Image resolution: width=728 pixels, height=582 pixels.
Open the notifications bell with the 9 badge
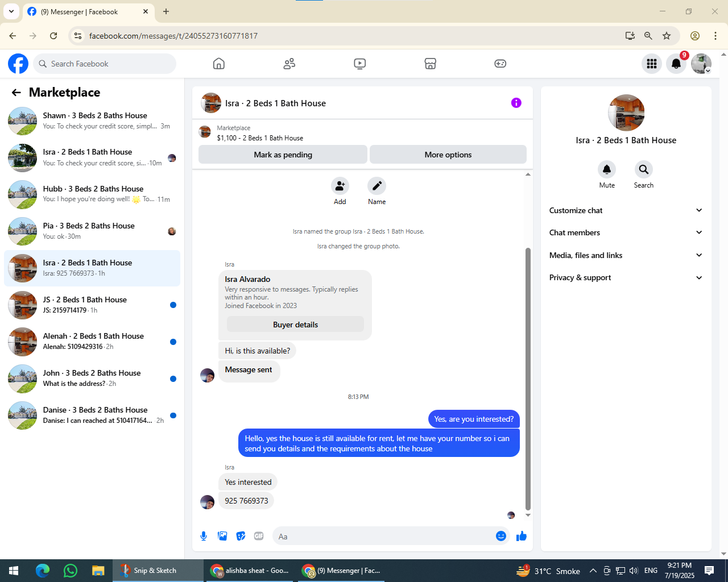(x=676, y=64)
